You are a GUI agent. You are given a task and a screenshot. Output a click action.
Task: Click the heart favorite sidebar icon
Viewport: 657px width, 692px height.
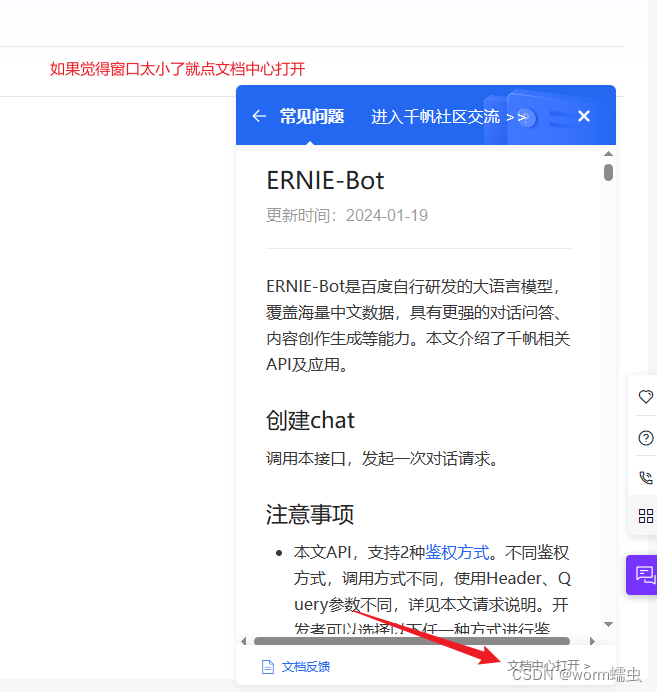(x=646, y=396)
